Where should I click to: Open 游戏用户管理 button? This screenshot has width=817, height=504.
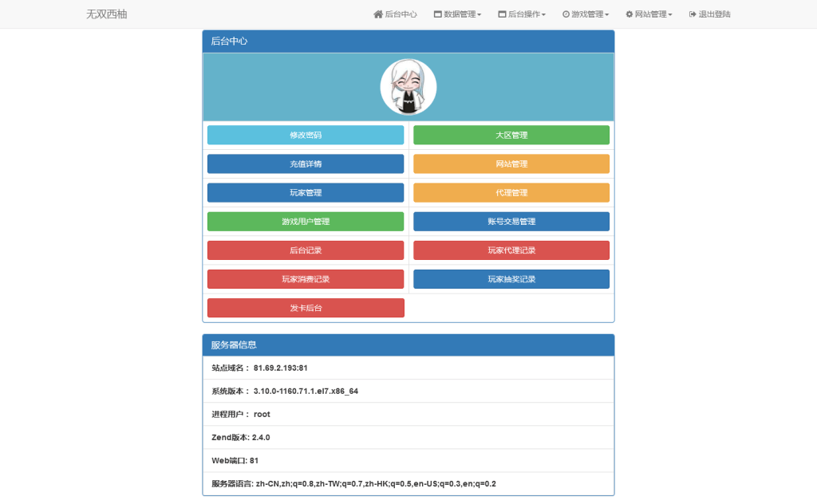coord(306,222)
